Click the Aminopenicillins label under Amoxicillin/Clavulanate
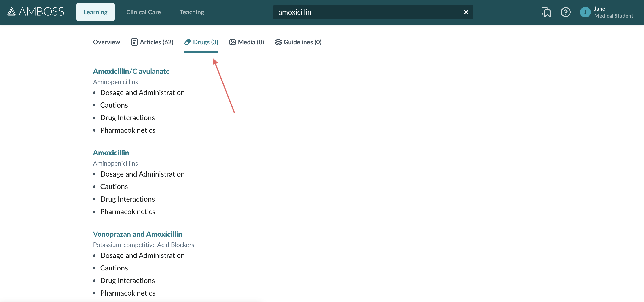This screenshot has height=302, width=644. tap(115, 82)
